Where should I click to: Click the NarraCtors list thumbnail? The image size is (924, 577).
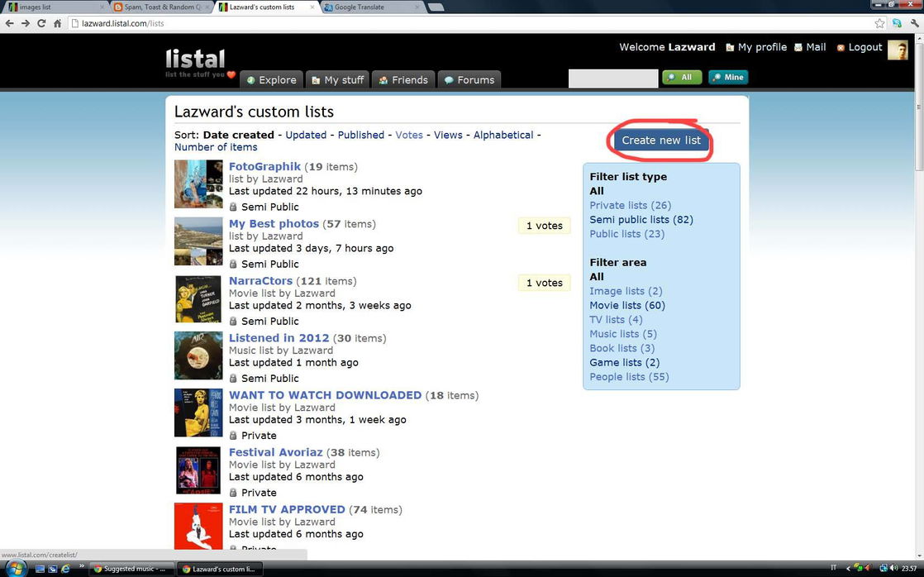tap(198, 298)
